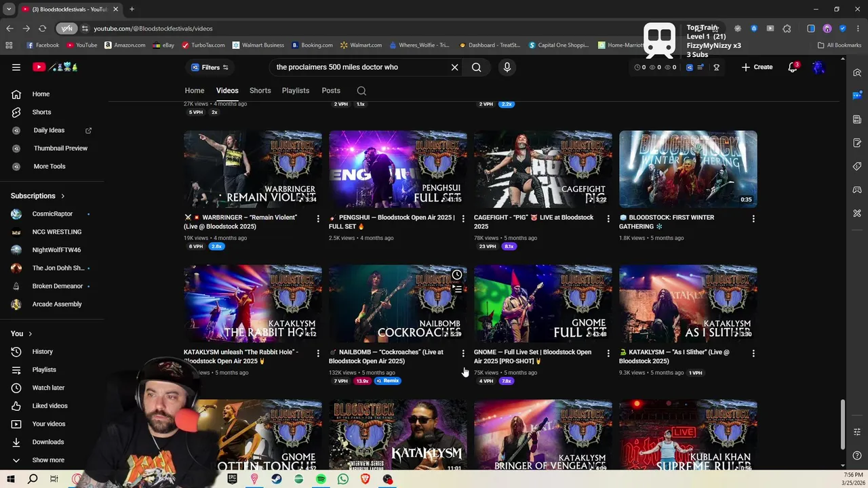Open Steam from the taskbar

click(x=276, y=479)
